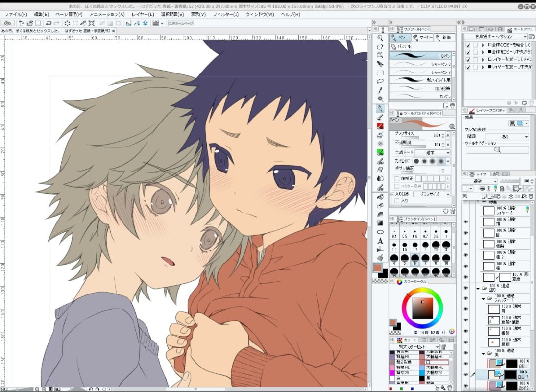
Task: Uncheck the □レイヤーをコピーしてチャン auto action
Action: point(468,60)
